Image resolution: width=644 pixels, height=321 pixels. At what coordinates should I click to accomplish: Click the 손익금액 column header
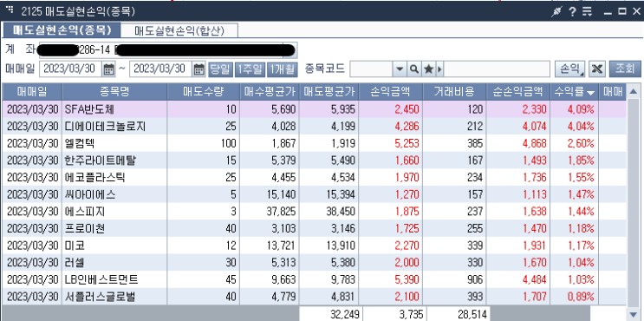(x=391, y=92)
